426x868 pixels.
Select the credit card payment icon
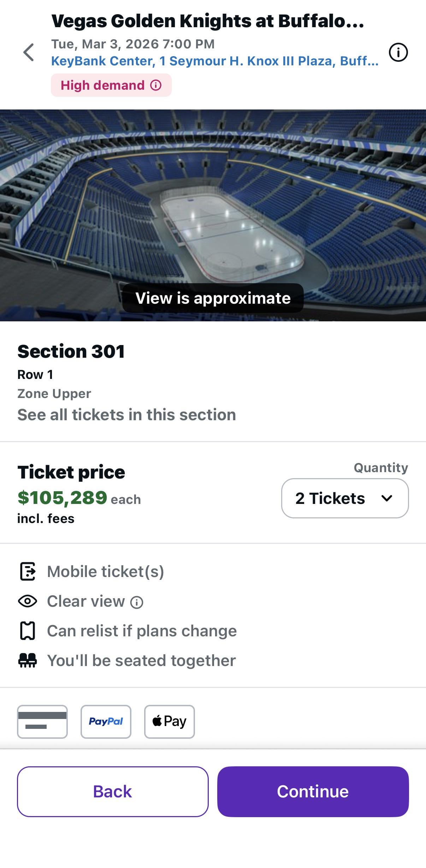(x=42, y=722)
